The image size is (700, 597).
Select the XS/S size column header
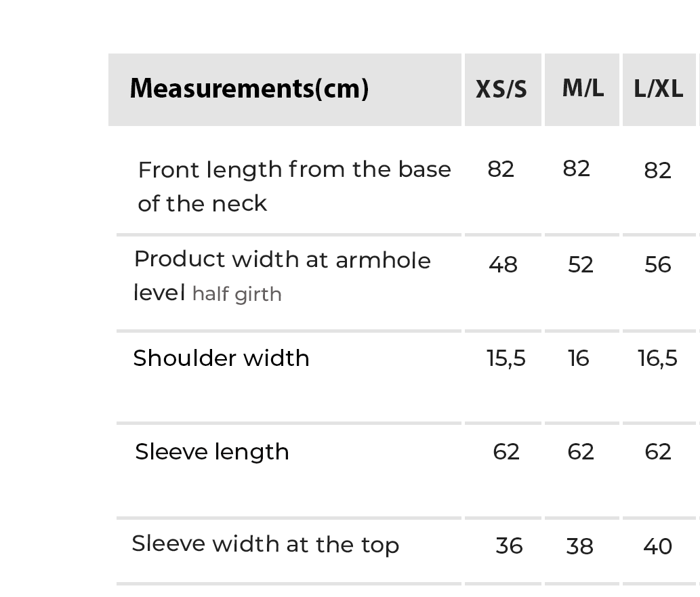click(501, 89)
